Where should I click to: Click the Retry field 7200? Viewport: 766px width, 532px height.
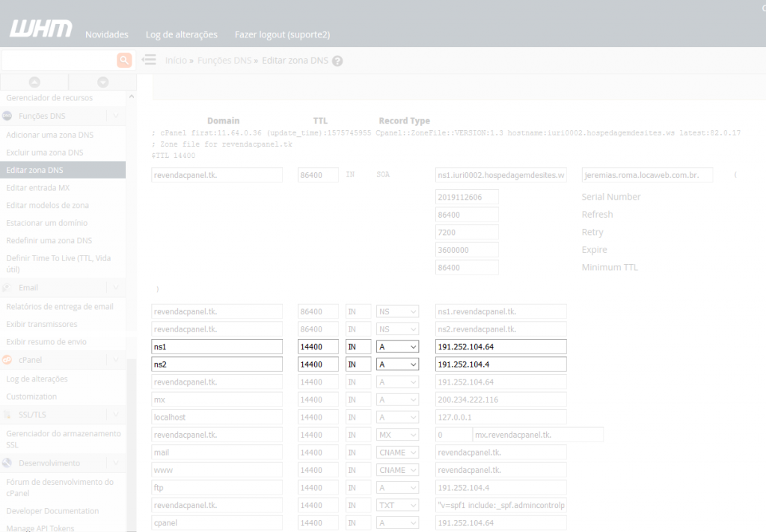pos(467,233)
